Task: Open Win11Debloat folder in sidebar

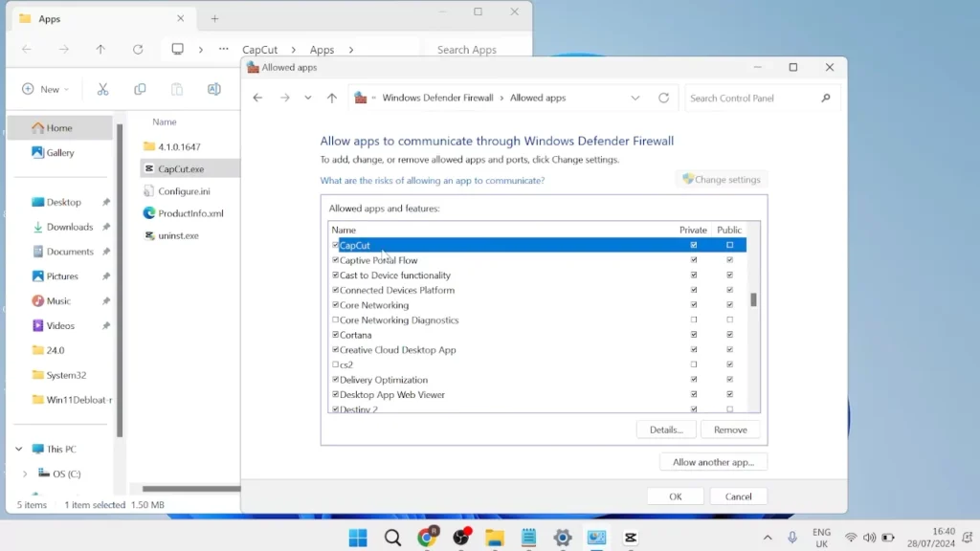Action: (x=72, y=400)
